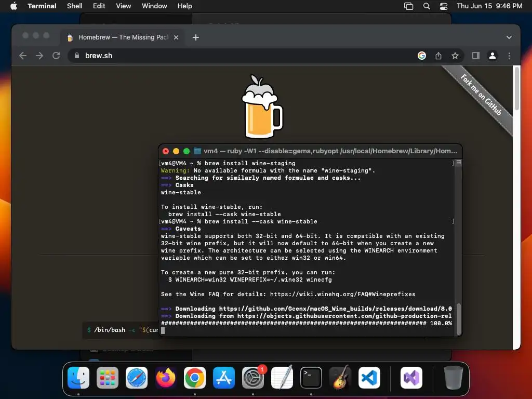Open Visual Studio from the Dock

[x=411, y=378]
